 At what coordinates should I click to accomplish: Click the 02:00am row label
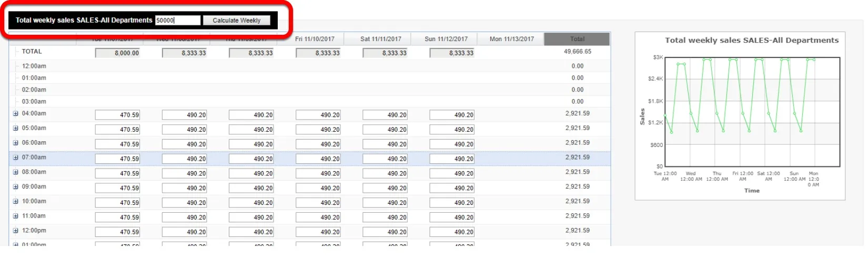(34, 90)
